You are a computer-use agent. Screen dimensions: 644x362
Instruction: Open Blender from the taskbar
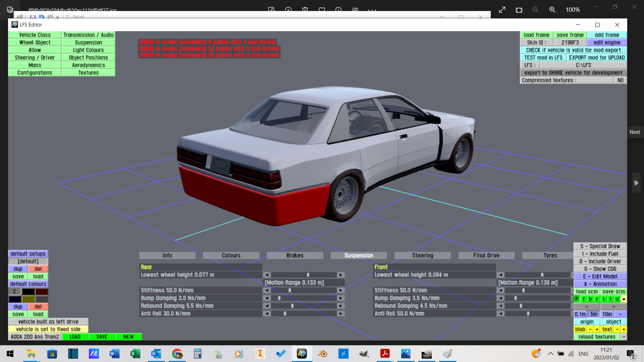click(x=322, y=354)
